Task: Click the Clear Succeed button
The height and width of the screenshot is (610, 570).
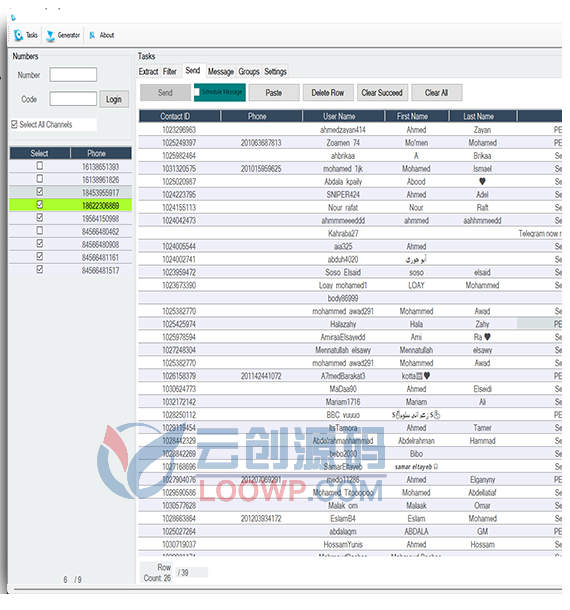Action: click(382, 93)
